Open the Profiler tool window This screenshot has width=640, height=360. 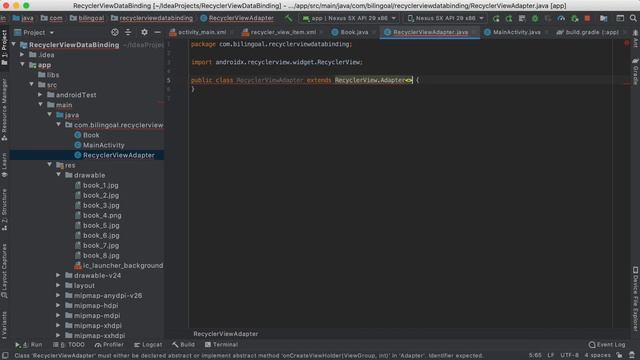pyautogui.click(x=109, y=345)
